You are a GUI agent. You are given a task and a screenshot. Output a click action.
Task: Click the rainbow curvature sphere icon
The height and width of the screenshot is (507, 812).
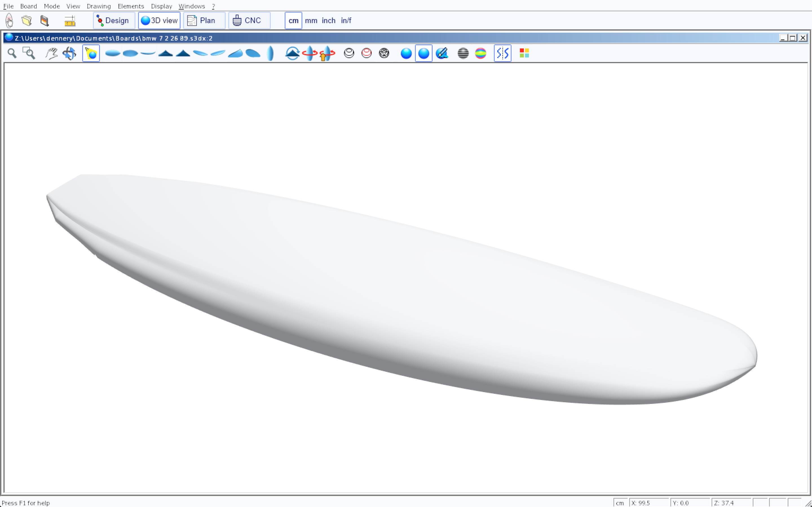480,53
